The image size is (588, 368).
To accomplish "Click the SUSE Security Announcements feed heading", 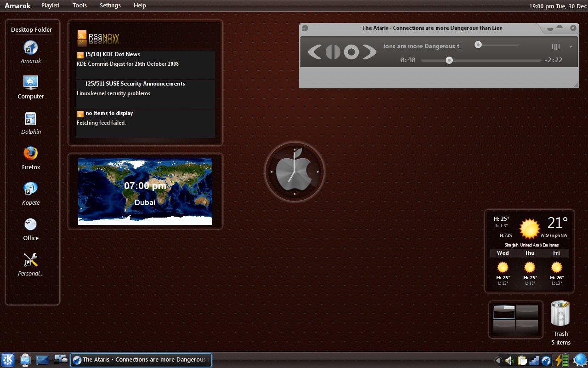I will coord(135,84).
